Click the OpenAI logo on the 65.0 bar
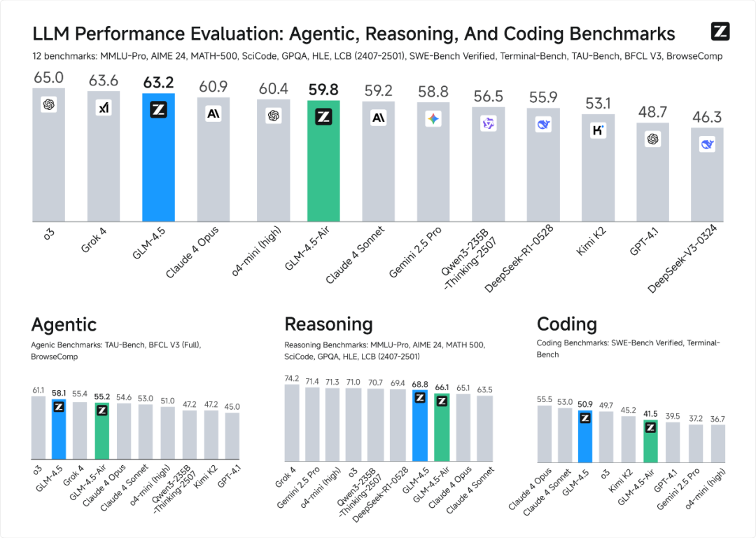756x538 pixels. [x=49, y=104]
